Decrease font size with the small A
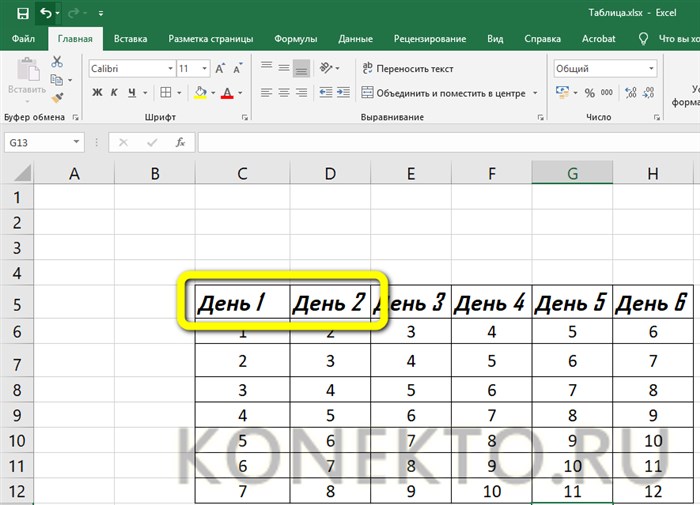Screen dimensions: 700x505 point(238,68)
